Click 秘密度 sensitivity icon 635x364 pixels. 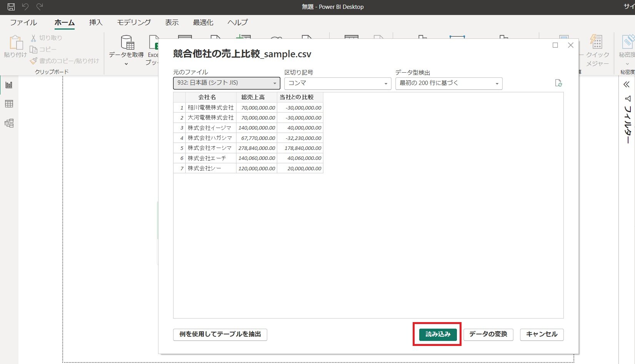click(628, 42)
